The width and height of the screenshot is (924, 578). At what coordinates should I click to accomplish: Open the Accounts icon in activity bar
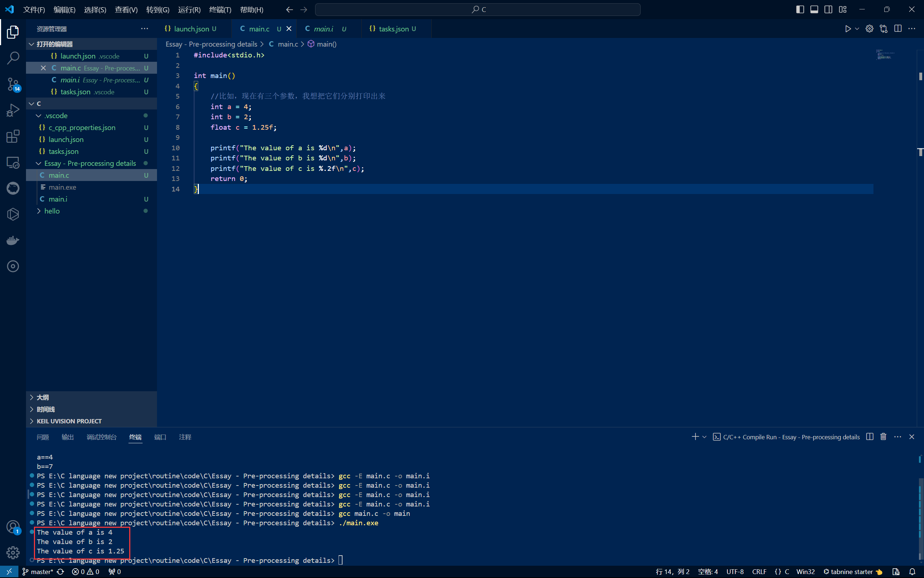click(x=13, y=527)
